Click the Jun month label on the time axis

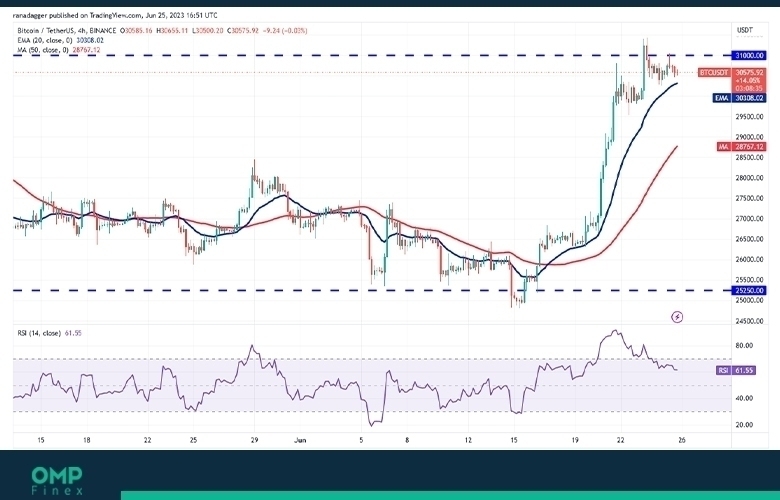pyautogui.click(x=299, y=440)
